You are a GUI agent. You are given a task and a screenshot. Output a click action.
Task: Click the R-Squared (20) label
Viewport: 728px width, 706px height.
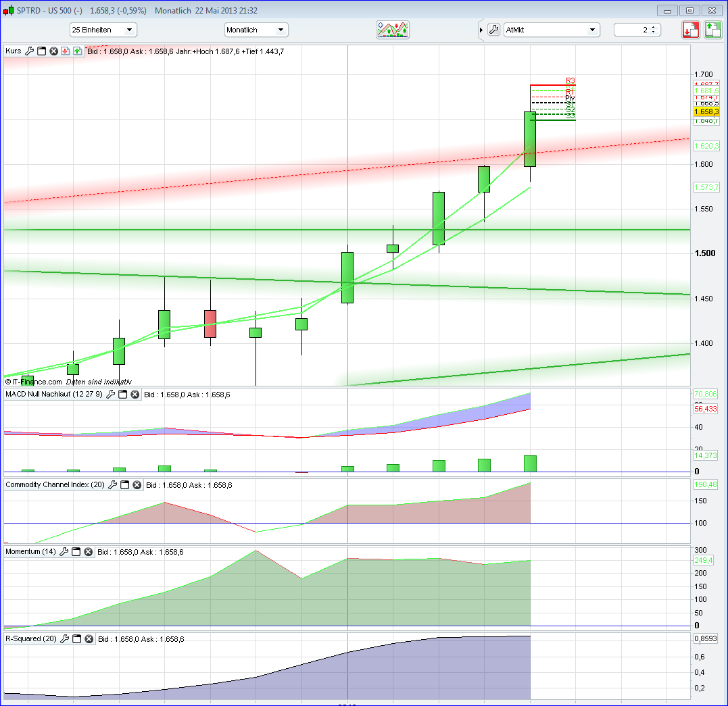click(31, 638)
